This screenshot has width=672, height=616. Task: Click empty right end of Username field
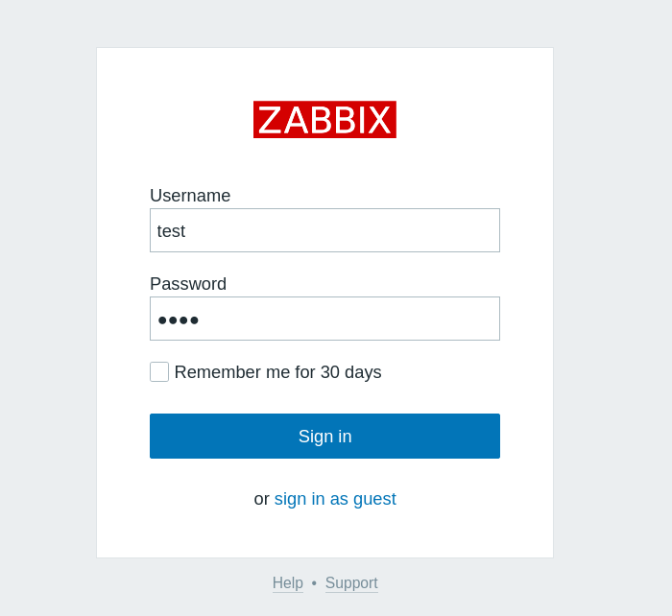pyautogui.click(x=470, y=230)
